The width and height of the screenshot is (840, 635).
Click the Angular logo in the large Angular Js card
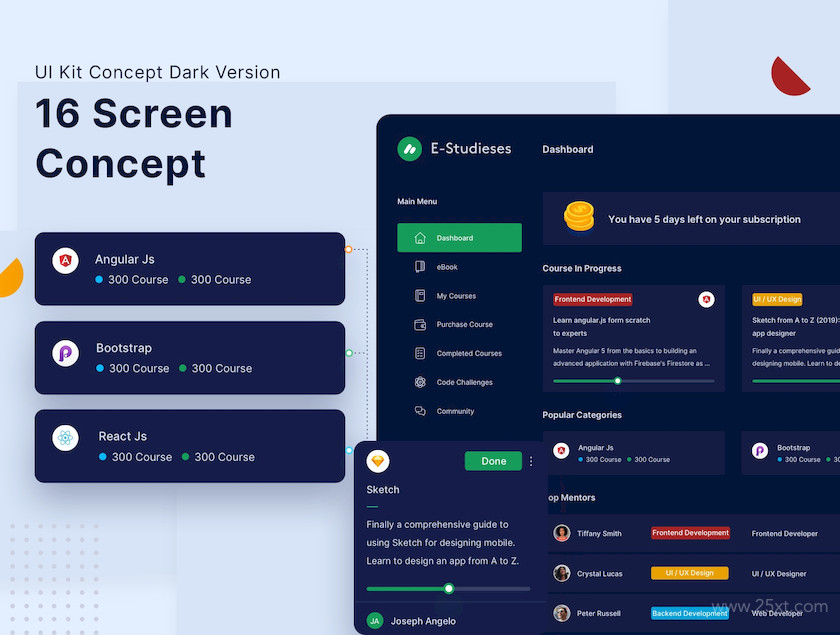[x=65, y=260]
